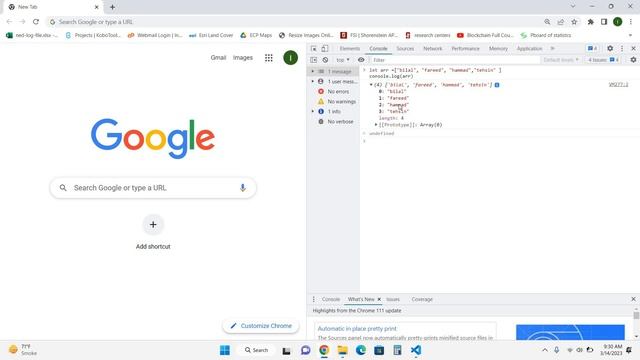
Task: Expand the [[Prototype]]: Array(0) entry
Action: tap(376, 125)
